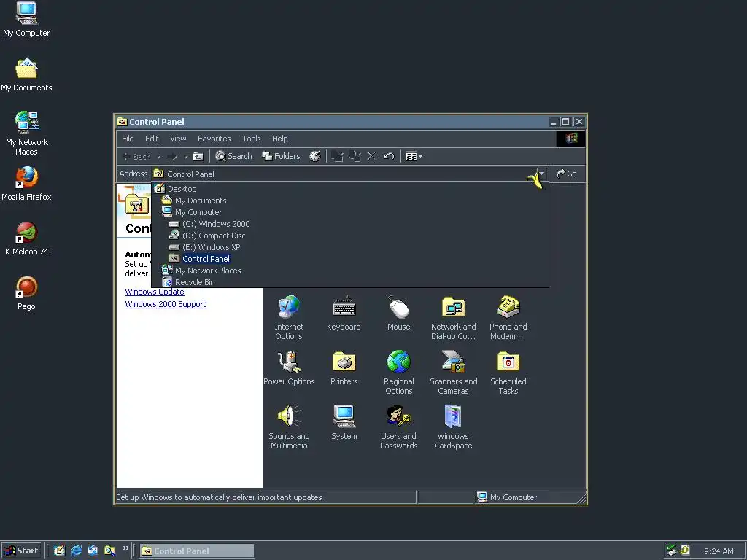Select the Pego desktop shortcut
747x560 pixels.
26,293
